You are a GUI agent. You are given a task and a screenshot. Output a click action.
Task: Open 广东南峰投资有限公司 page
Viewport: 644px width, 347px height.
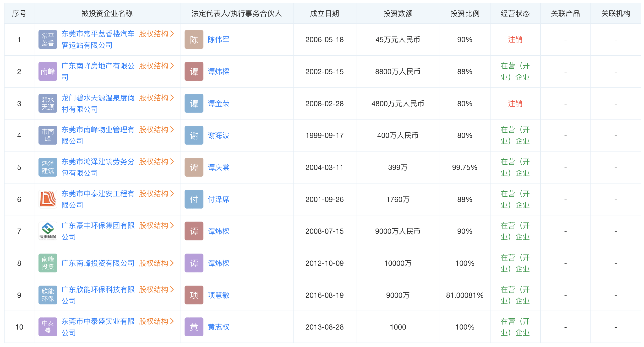98,263
